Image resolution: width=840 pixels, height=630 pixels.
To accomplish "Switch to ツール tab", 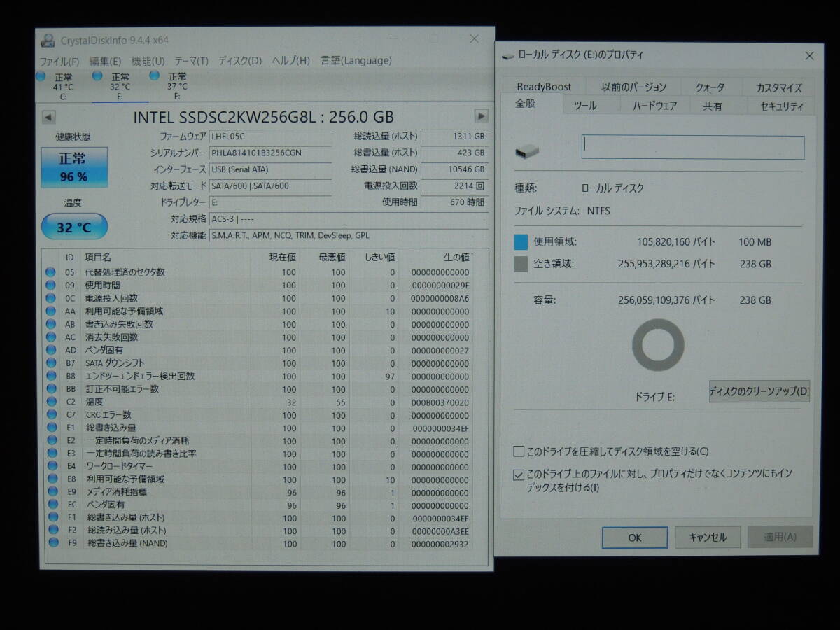I will click(x=585, y=106).
